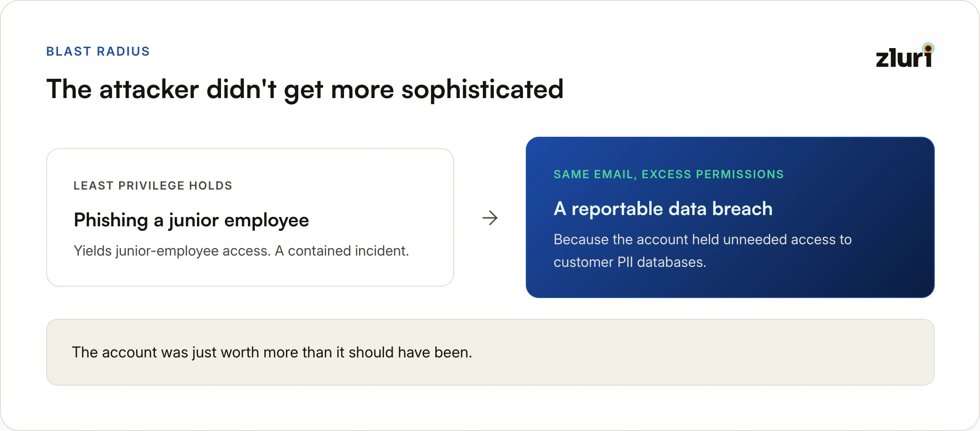
Task: Click the Zluri logo
Action: pos(905,56)
